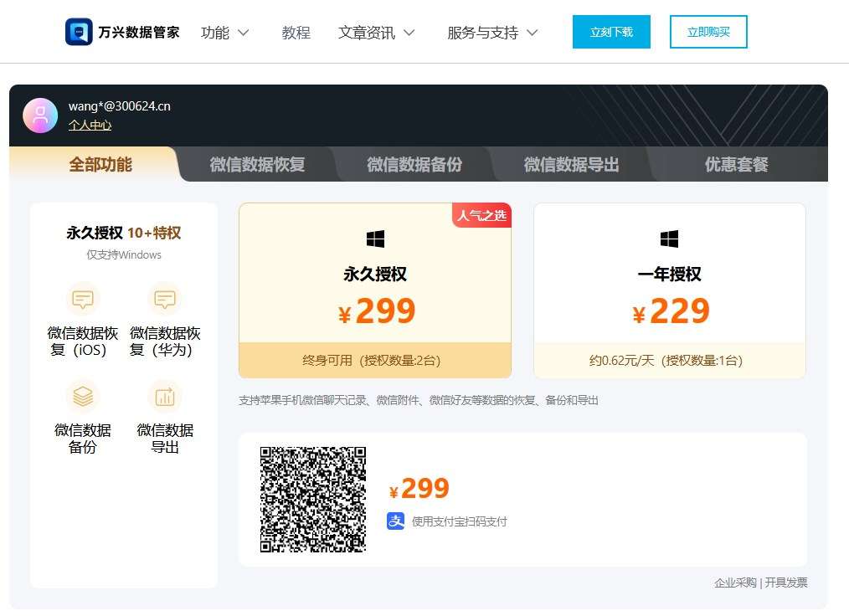The width and height of the screenshot is (849, 616).
Task: Click the ¥299 price beside QR code
Action: pos(419,489)
